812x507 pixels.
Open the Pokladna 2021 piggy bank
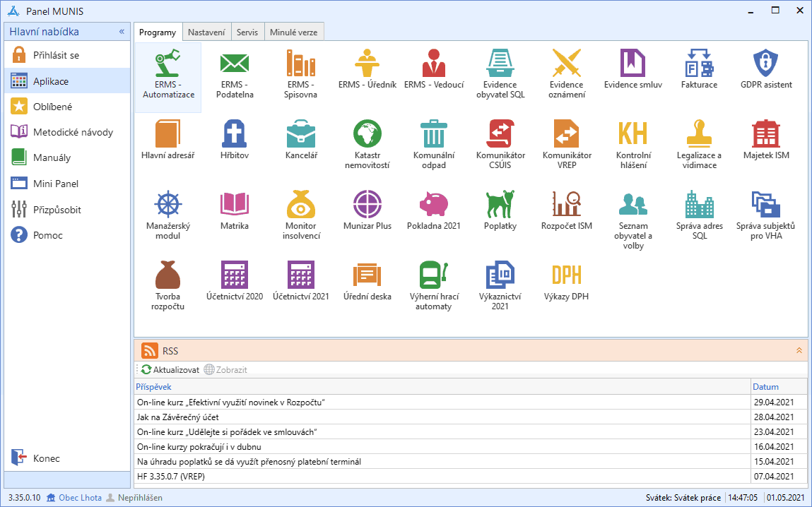[434, 205]
